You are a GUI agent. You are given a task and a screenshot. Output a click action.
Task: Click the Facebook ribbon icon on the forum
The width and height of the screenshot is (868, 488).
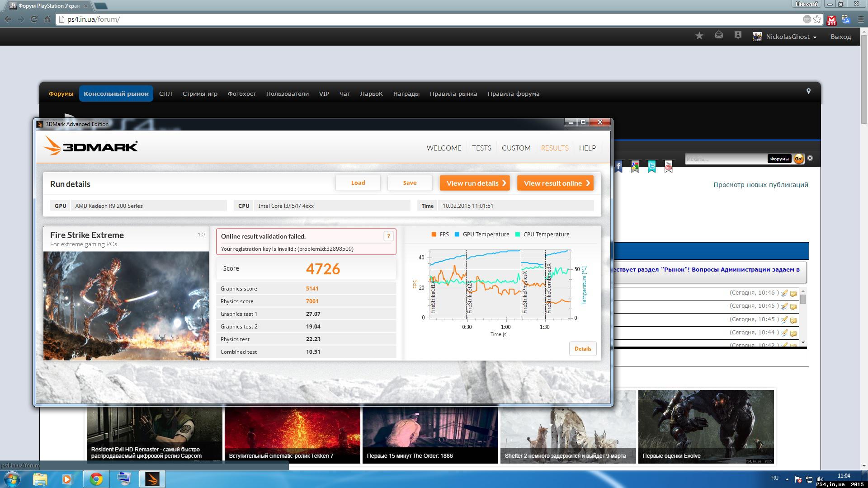[618, 167]
